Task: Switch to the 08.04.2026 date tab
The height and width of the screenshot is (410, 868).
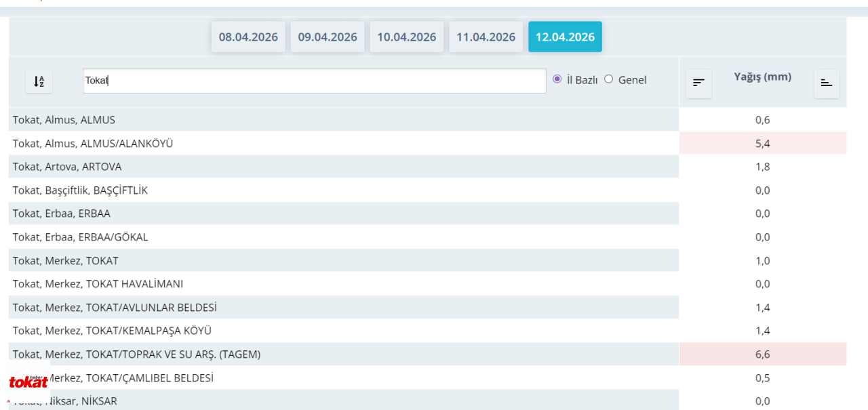Action: 248,37
